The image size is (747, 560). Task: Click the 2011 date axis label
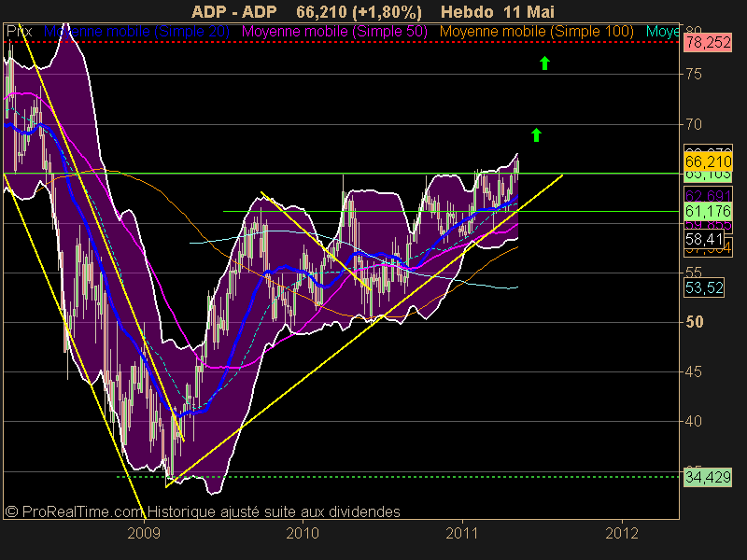(461, 533)
